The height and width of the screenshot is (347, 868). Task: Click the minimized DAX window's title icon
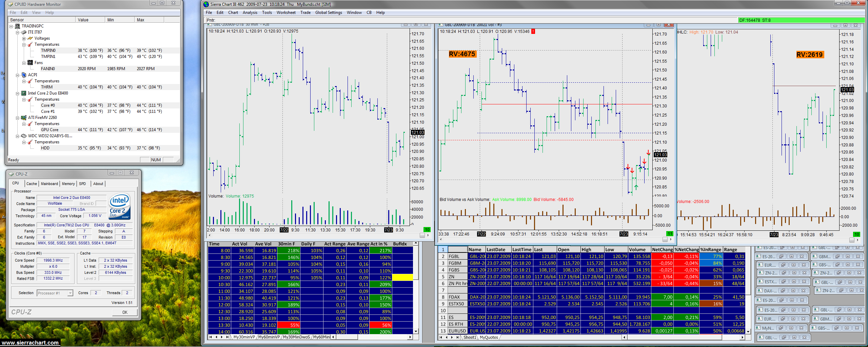[x=760, y=291]
